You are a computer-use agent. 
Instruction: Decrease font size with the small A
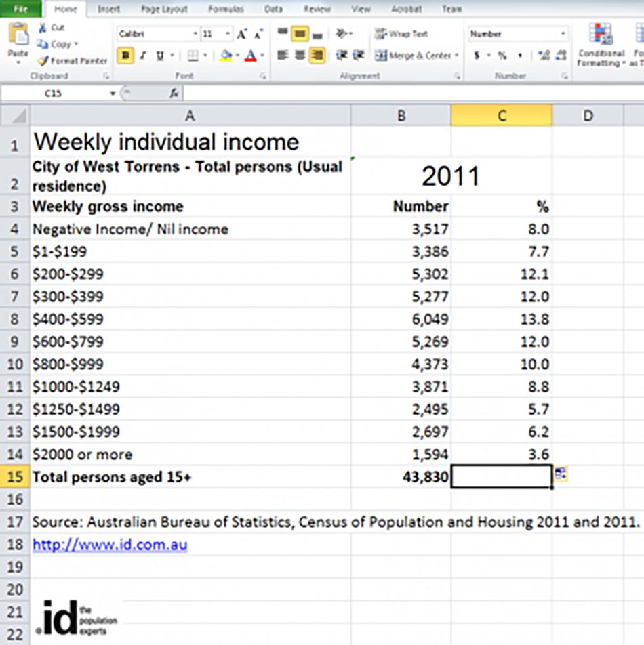pos(258,34)
